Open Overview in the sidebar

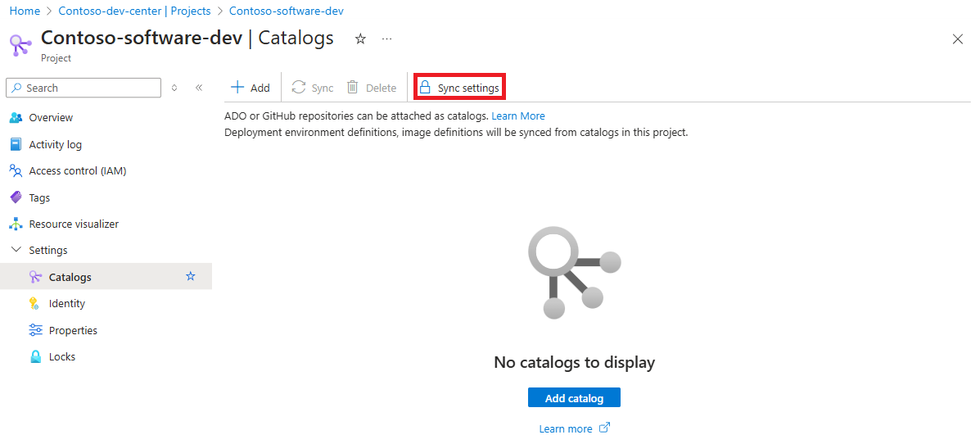click(x=106, y=118)
